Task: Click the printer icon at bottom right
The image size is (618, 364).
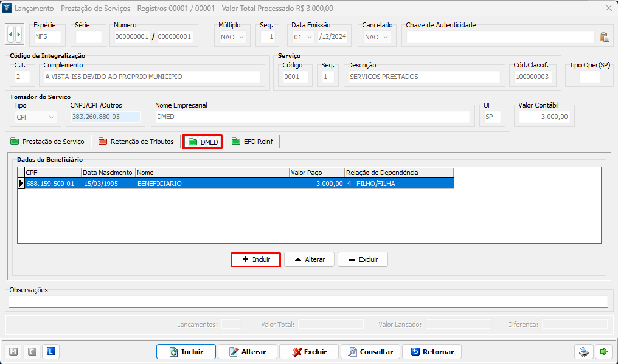Action: pos(583,352)
